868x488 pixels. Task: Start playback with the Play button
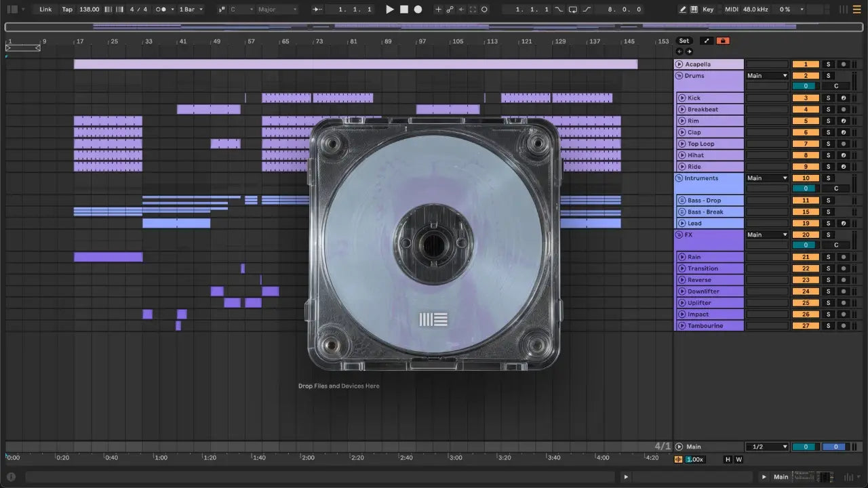click(389, 9)
